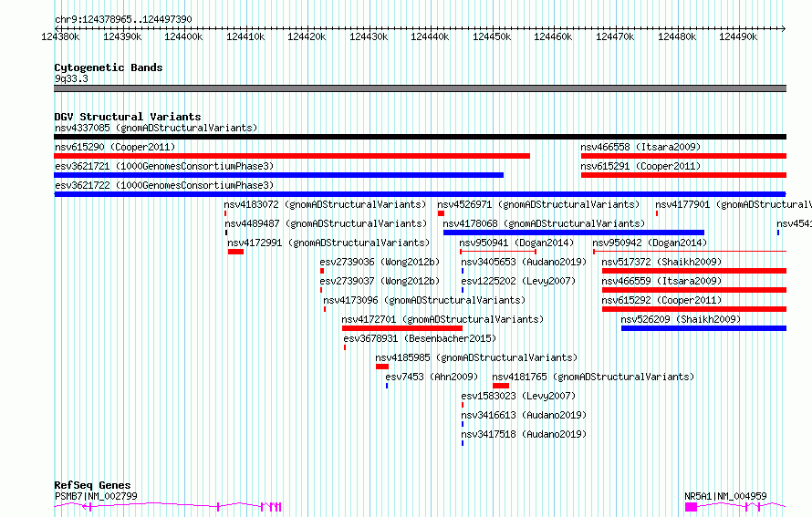
Task: Open nsv950942 (Dogan2014) label
Action: click(x=650, y=243)
